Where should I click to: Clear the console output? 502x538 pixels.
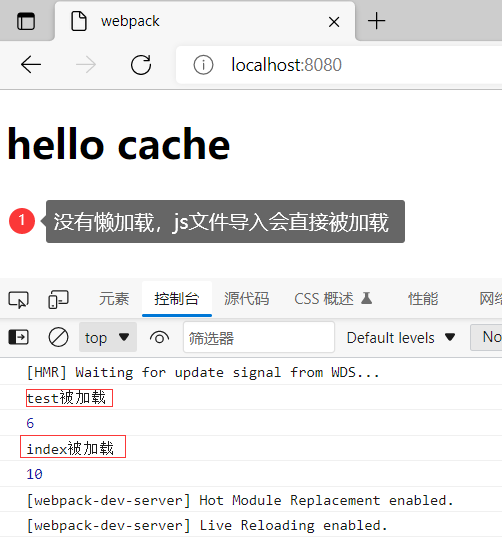click(58, 337)
